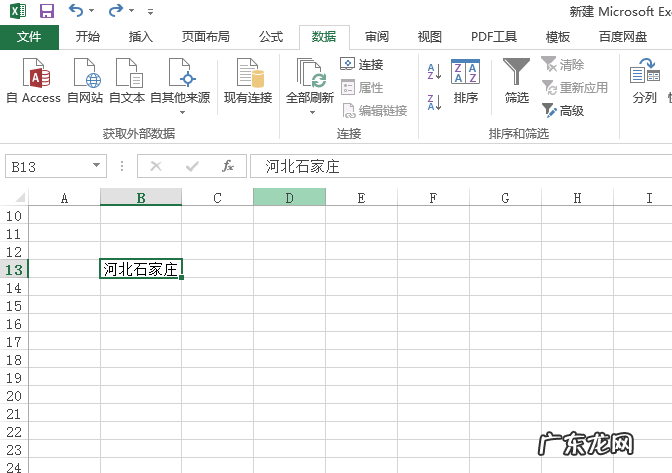Import data 自网站

coord(85,81)
